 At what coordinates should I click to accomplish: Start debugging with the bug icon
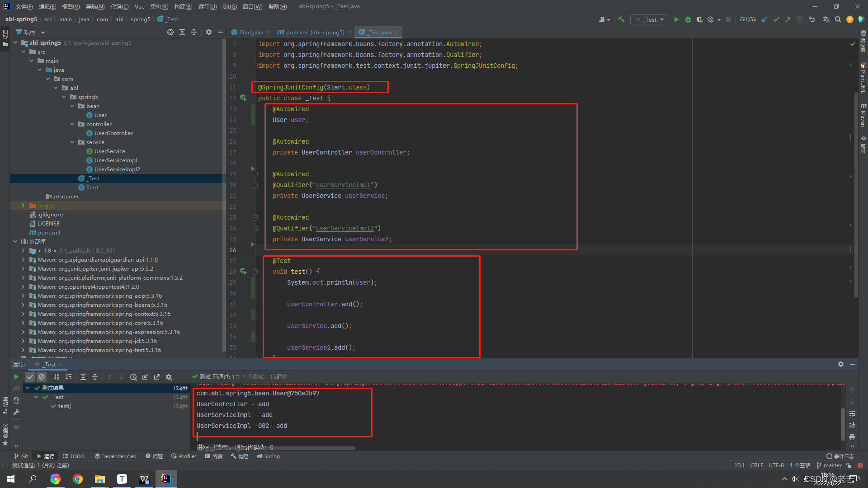688,19
